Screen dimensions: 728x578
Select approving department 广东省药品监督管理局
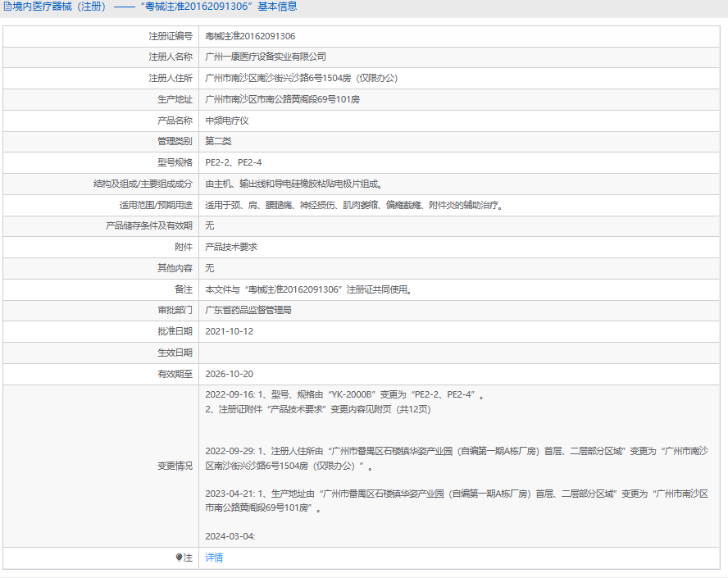[248, 310]
